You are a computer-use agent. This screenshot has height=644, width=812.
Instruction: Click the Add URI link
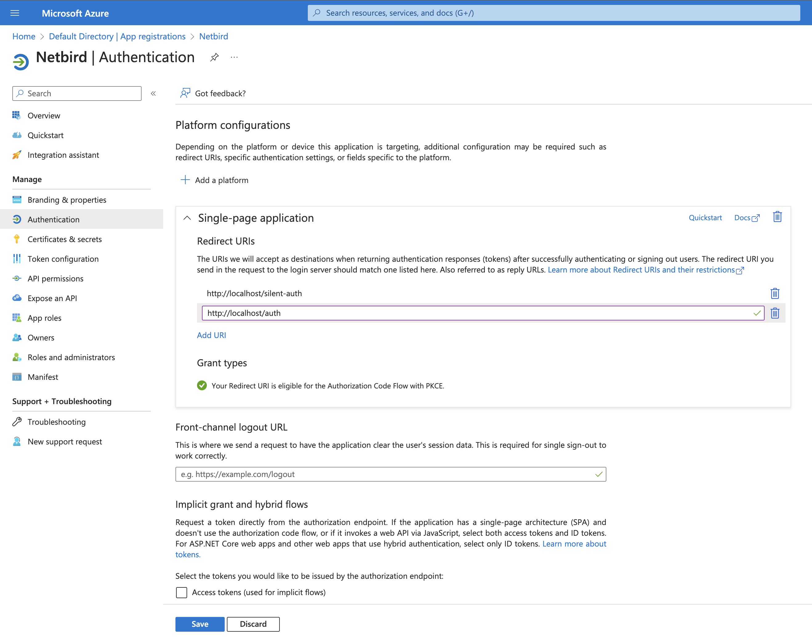tap(211, 335)
